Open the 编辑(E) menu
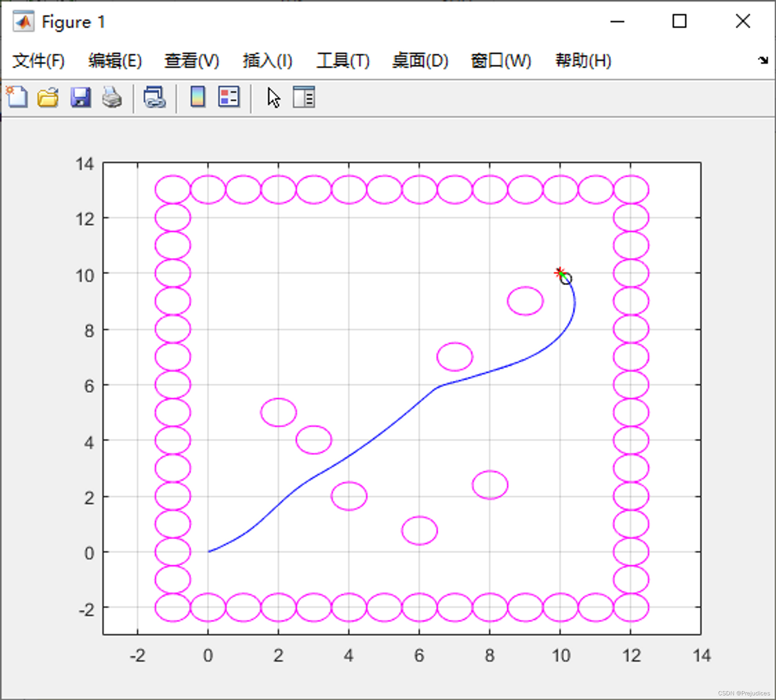 [115, 61]
